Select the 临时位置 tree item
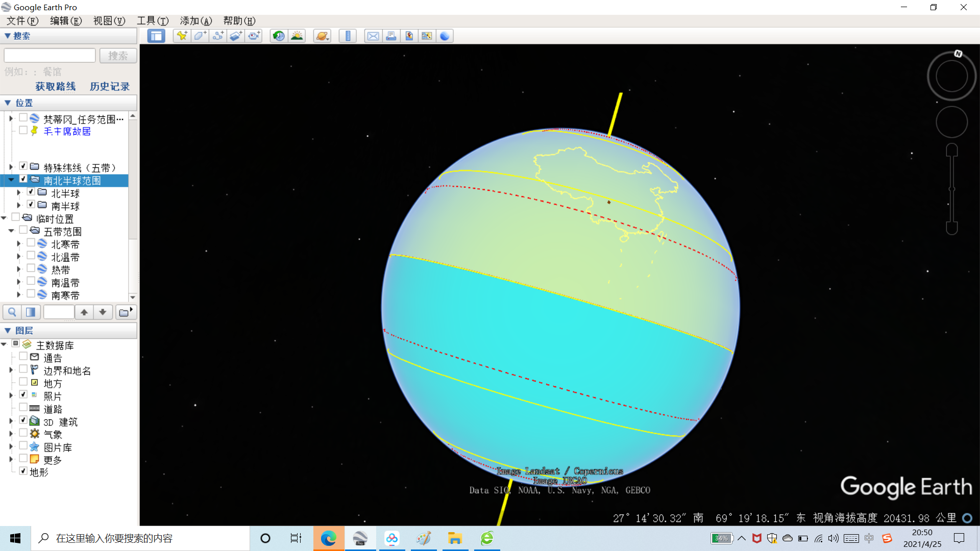The height and width of the screenshot is (551, 980). coord(55,219)
